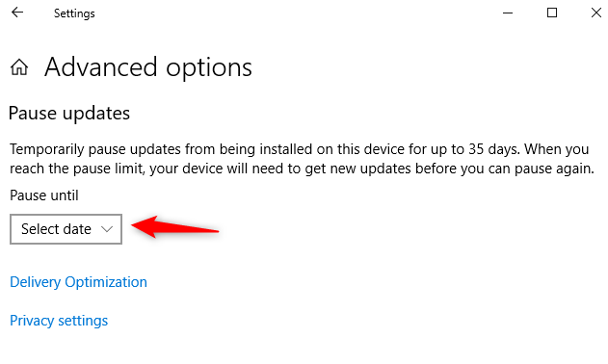The image size is (608, 364).
Task: Click the 'Select date' text in combo box
Action: pyautogui.click(x=56, y=229)
